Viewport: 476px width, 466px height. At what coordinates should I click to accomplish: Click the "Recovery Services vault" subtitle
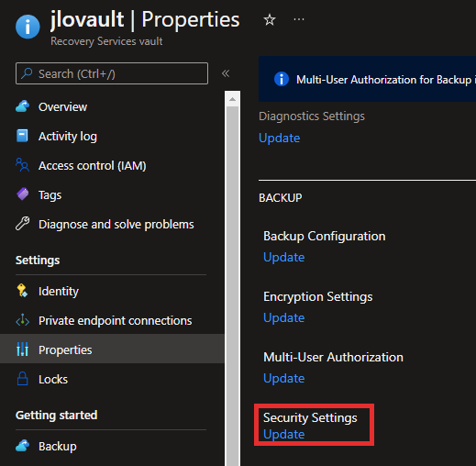[106, 41]
